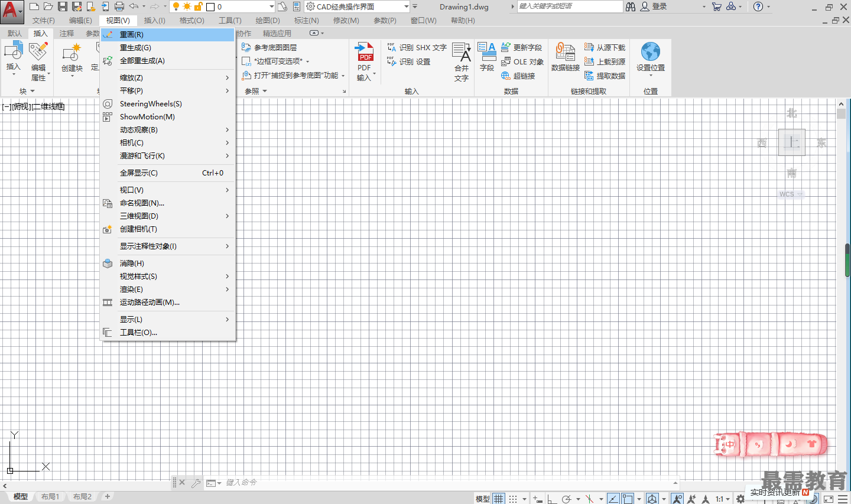This screenshot has height=504, width=851.
Task: Toggle snap mode dotted grid icon
Action: pyautogui.click(x=513, y=499)
